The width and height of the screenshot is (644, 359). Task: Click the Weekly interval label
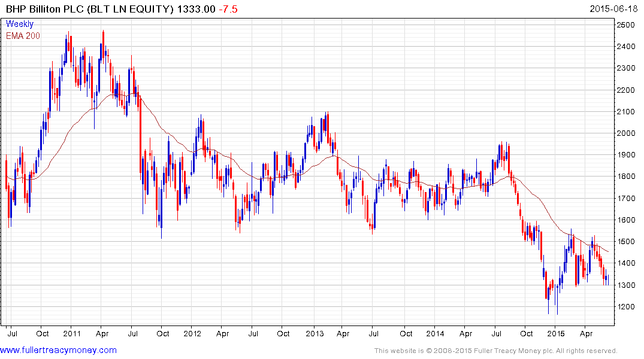coord(20,24)
